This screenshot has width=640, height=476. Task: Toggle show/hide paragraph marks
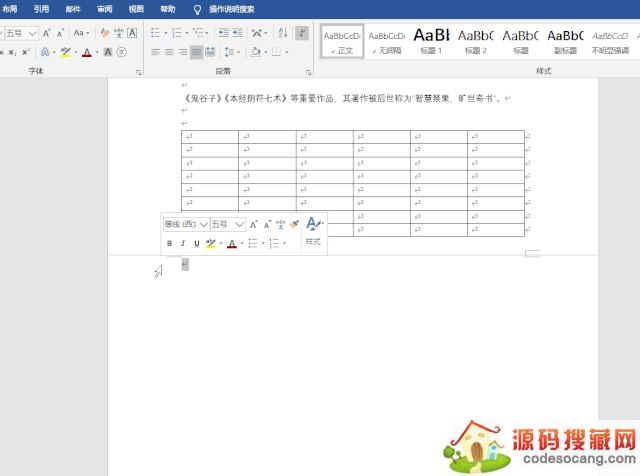pos(302,33)
